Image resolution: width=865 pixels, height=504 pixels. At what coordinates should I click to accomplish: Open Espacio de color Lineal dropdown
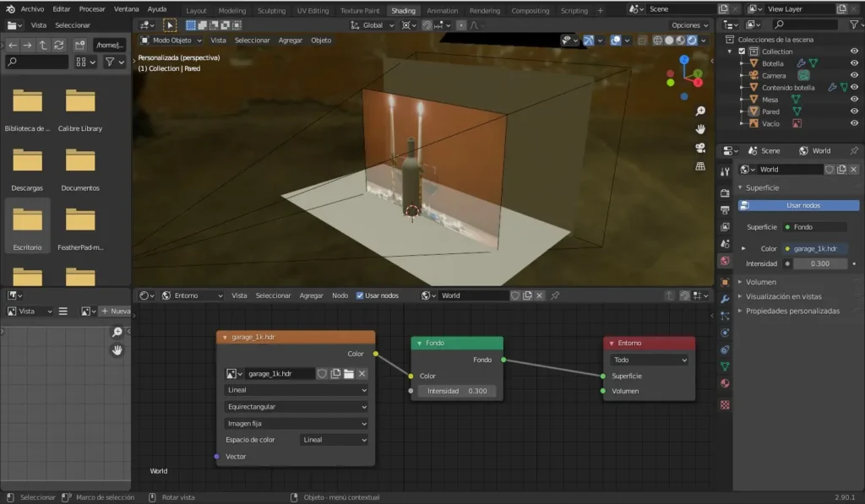[335, 440]
